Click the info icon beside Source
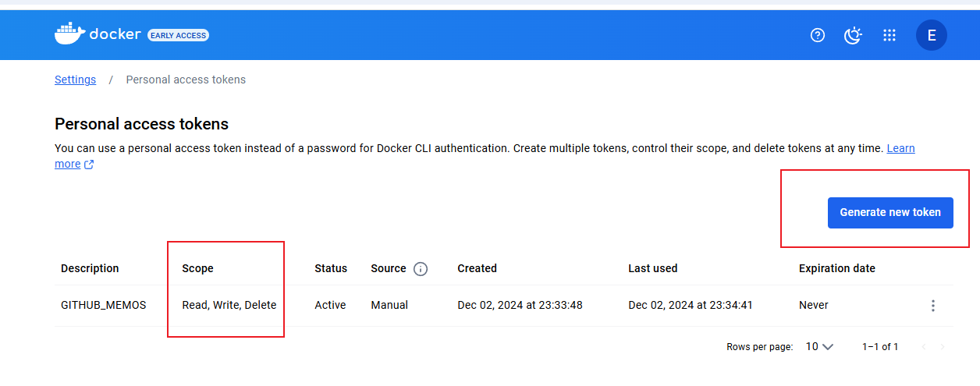Image resolution: width=980 pixels, height=386 pixels. point(421,269)
